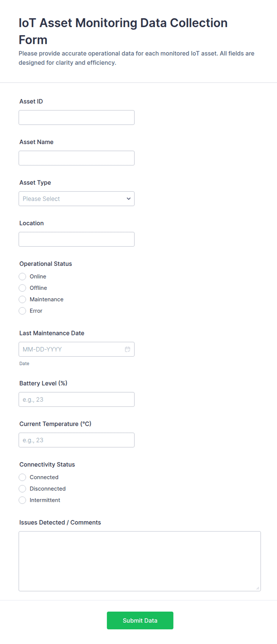
Task: Focus the Battery Level (%) field
Action: click(77, 399)
